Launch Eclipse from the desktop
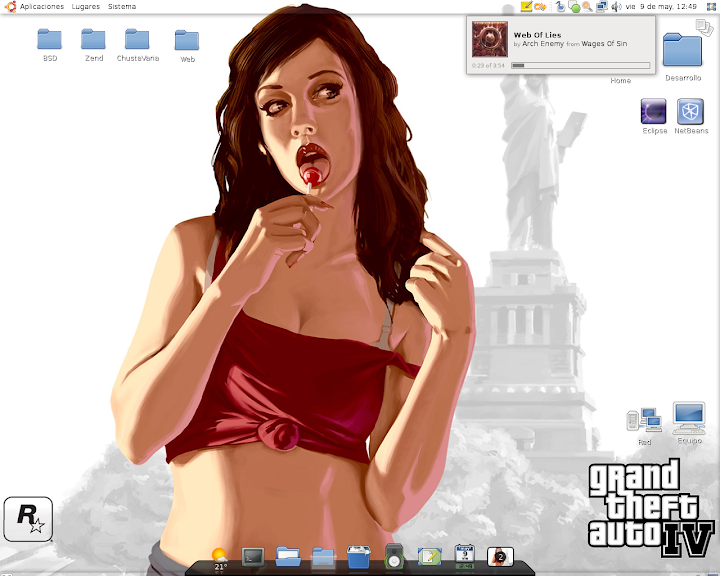This screenshot has height=576, width=720. (653, 111)
